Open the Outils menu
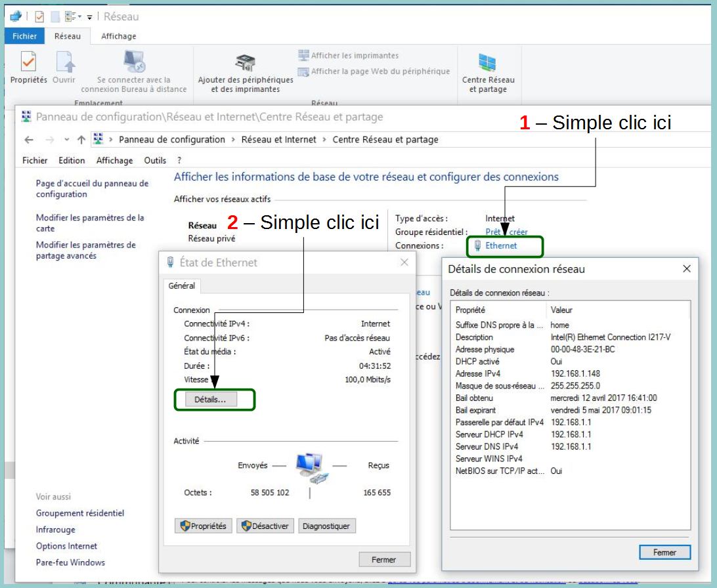Image resolution: width=717 pixels, height=588 pixels. pyautogui.click(x=155, y=160)
